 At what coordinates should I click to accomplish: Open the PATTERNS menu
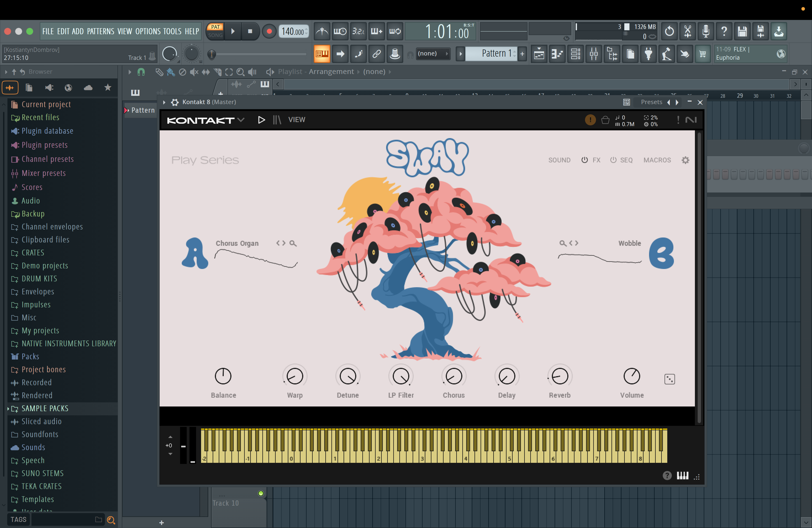tap(100, 31)
